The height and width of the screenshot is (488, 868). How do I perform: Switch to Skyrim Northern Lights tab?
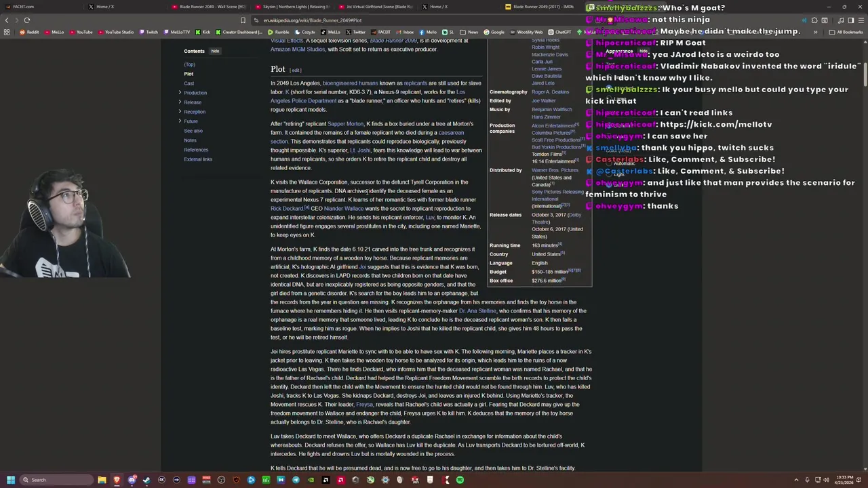coord(292,7)
